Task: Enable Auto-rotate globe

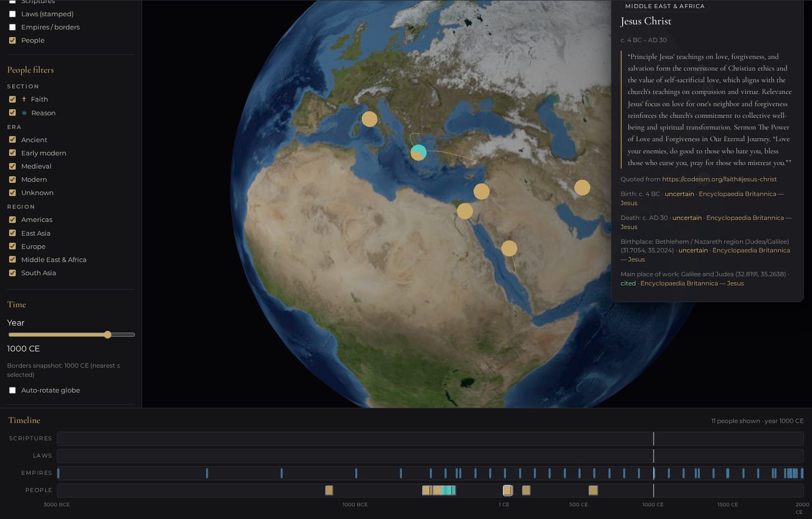Action: coord(12,390)
